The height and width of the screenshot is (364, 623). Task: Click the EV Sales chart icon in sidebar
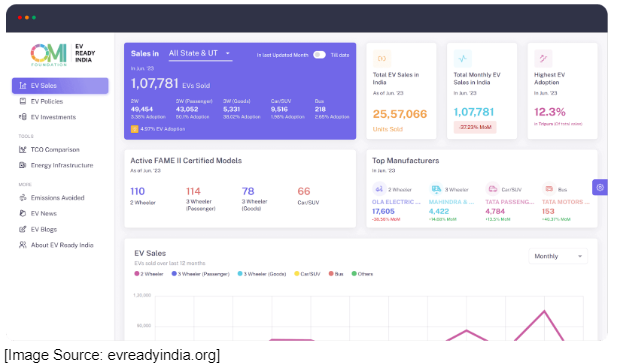tap(23, 85)
